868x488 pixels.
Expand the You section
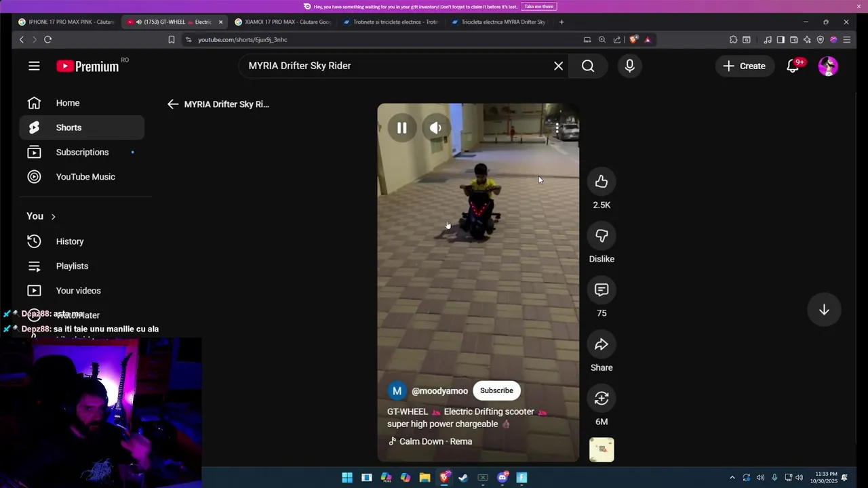click(x=41, y=216)
